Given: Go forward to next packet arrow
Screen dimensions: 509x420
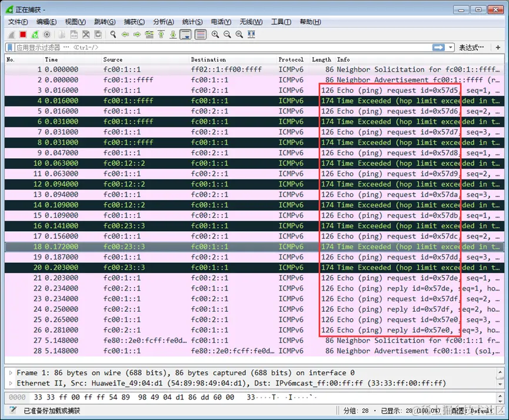Looking at the screenshot, I should (x=137, y=34).
